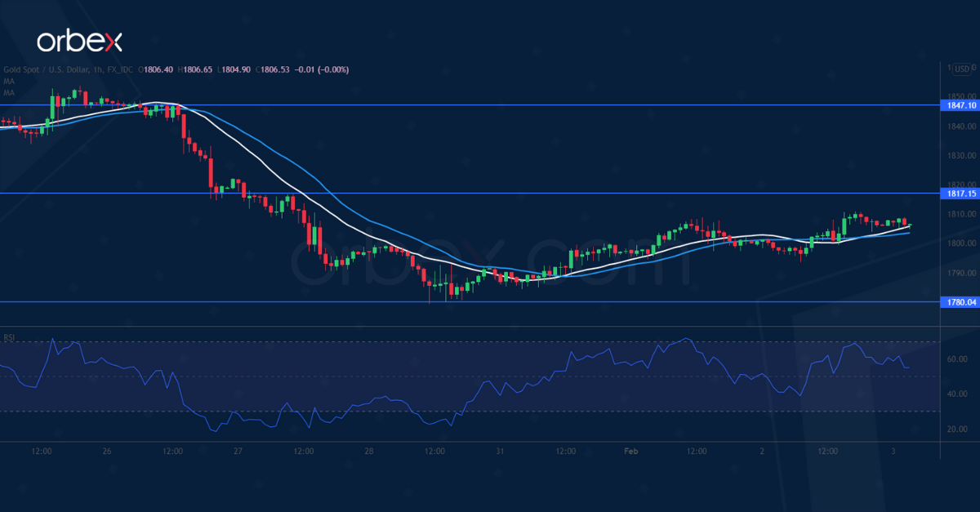
Task: Click the opening price value O1806.40
Action: coord(157,70)
